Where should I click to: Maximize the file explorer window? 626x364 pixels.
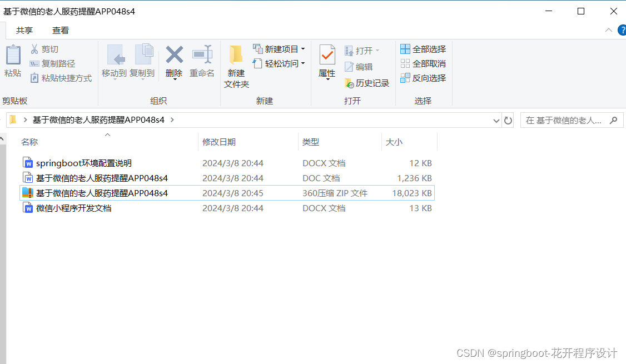[581, 11]
